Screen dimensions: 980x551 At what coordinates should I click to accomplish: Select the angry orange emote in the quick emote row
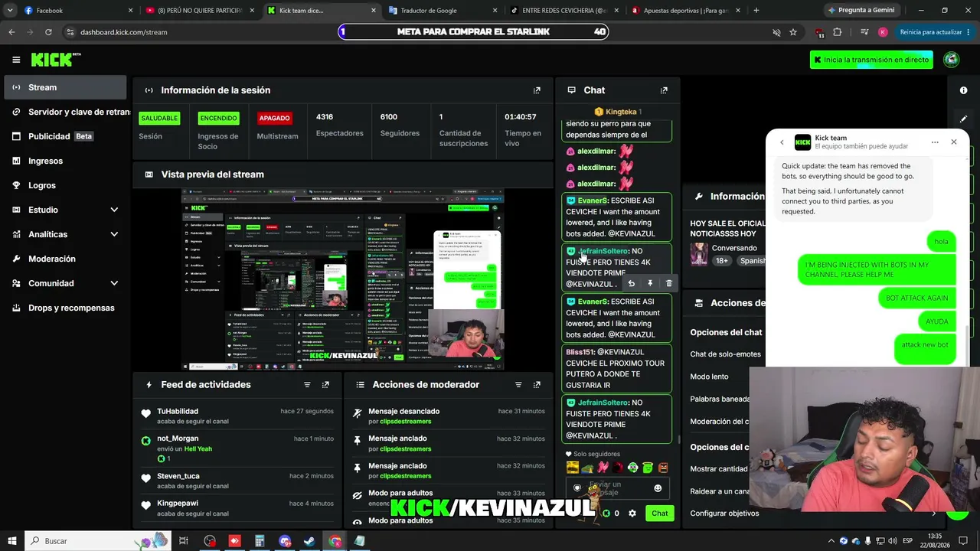(663, 468)
